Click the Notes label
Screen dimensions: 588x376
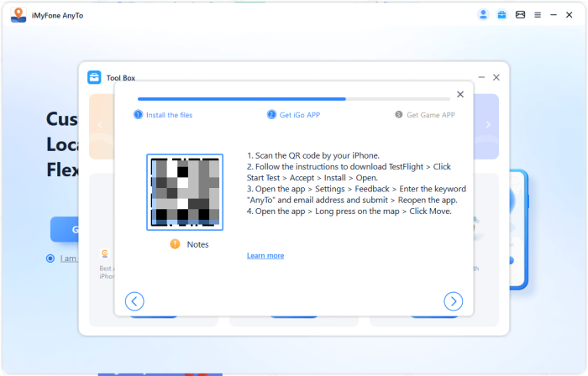point(197,244)
